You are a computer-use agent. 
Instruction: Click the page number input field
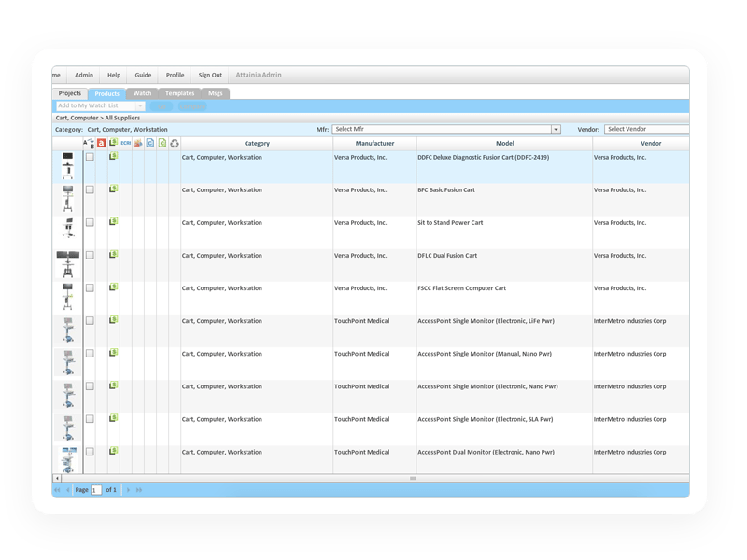(x=96, y=490)
